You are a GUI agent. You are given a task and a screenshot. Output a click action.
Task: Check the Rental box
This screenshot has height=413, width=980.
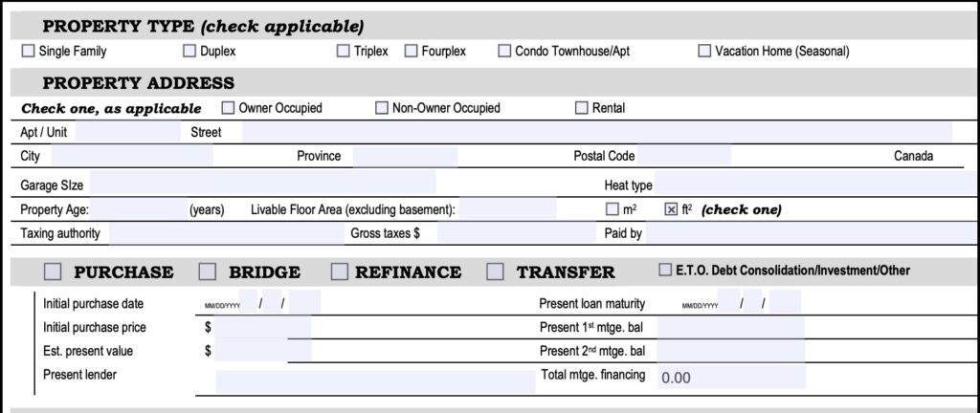(x=581, y=108)
